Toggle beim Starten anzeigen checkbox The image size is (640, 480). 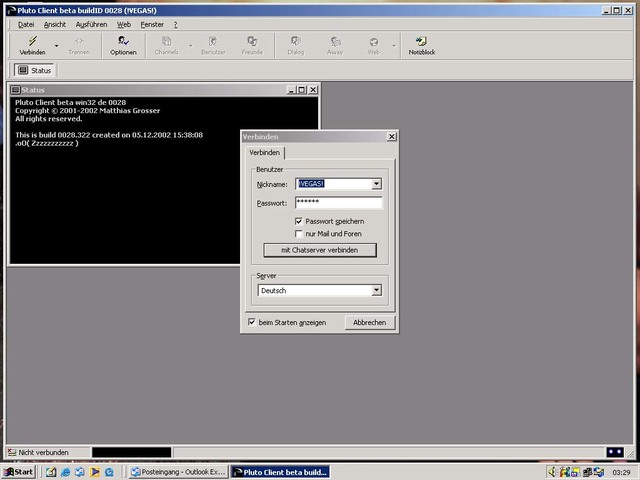click(252, 322)
